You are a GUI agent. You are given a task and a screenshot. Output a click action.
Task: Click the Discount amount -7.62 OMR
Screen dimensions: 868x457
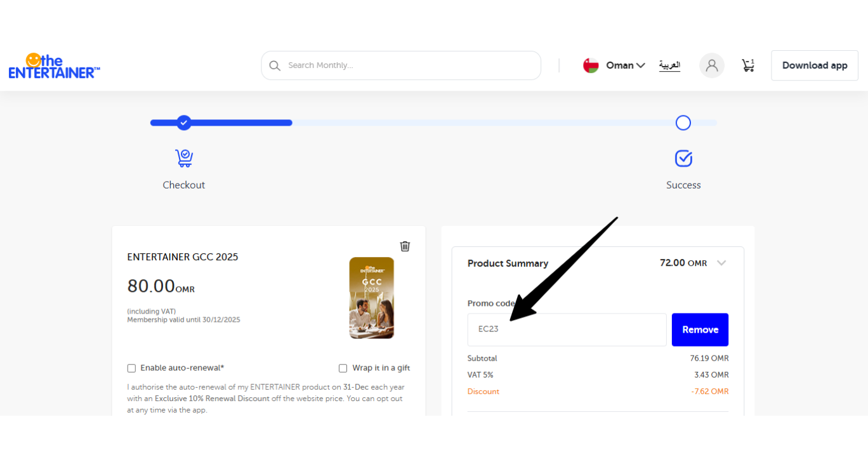coord(710,392)
